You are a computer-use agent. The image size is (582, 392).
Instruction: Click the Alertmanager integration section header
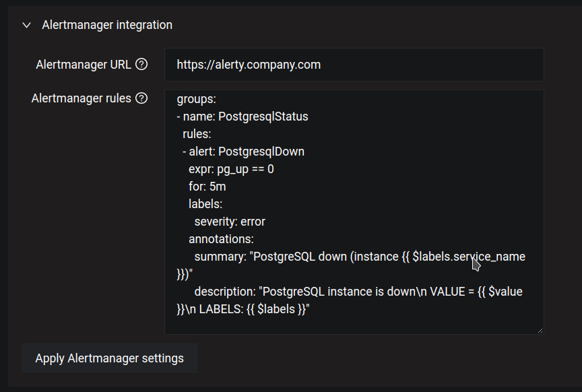107,25
